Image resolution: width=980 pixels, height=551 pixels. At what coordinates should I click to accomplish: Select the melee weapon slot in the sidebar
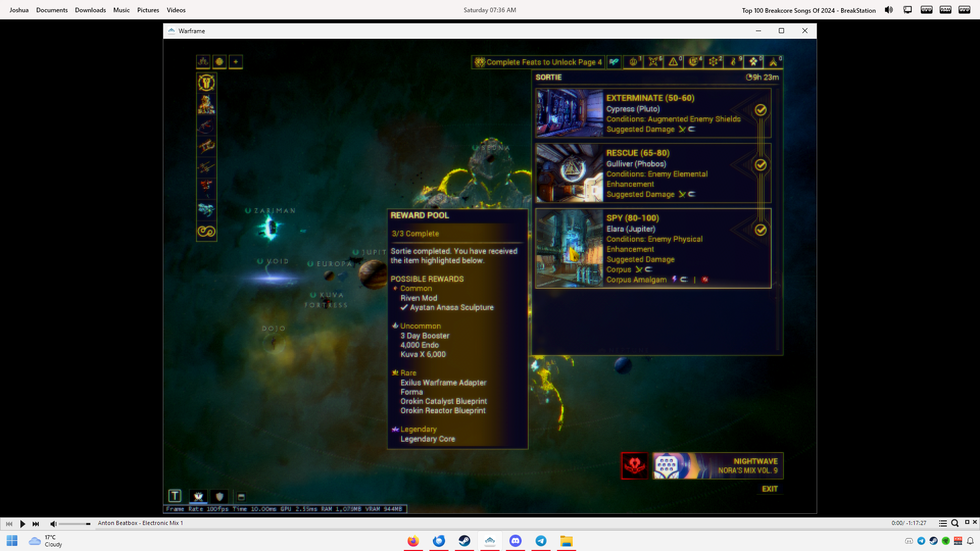point(206,167)
